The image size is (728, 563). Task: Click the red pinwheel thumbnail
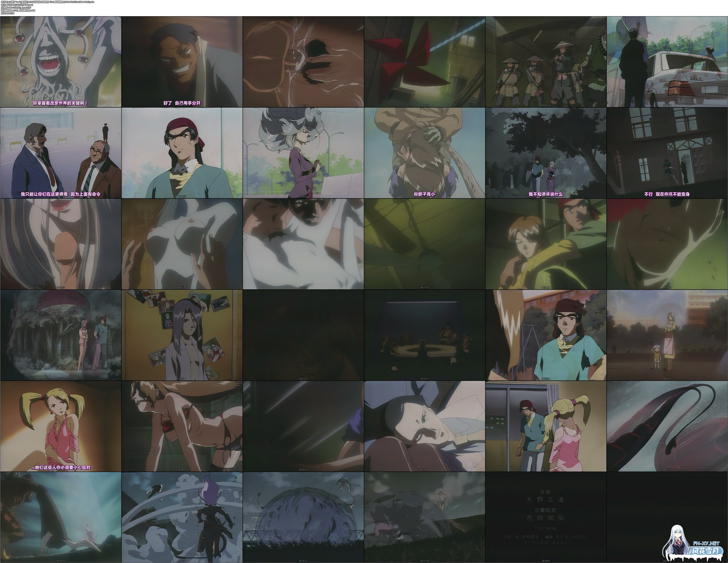tap(424, 62)
